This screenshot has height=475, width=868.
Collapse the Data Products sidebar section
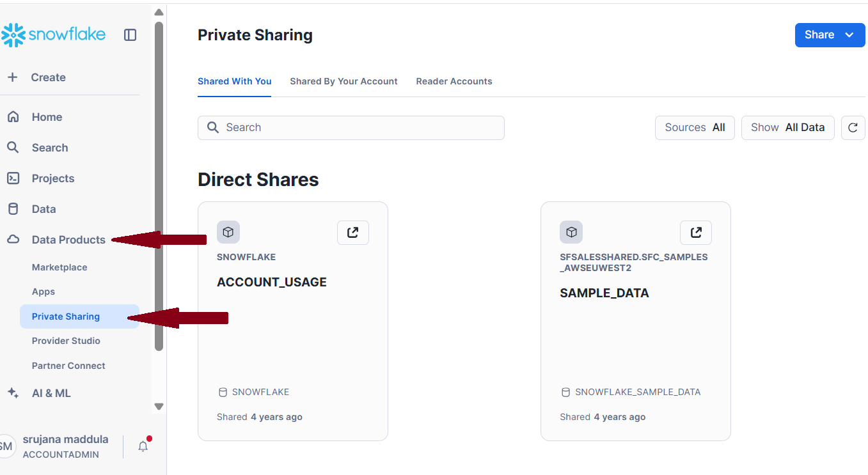68,240
